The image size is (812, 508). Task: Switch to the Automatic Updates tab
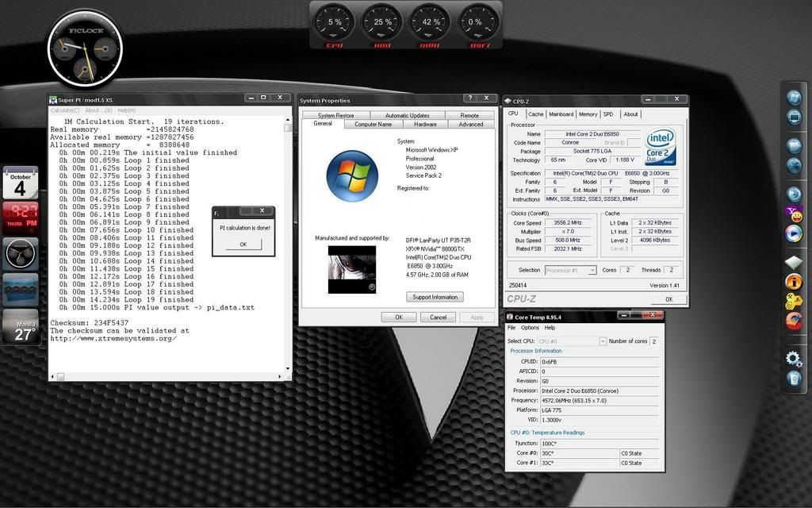(407, 115)
